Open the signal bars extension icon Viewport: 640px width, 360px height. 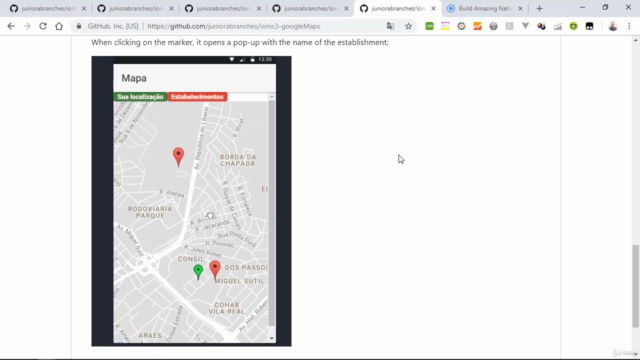(558, 26)
